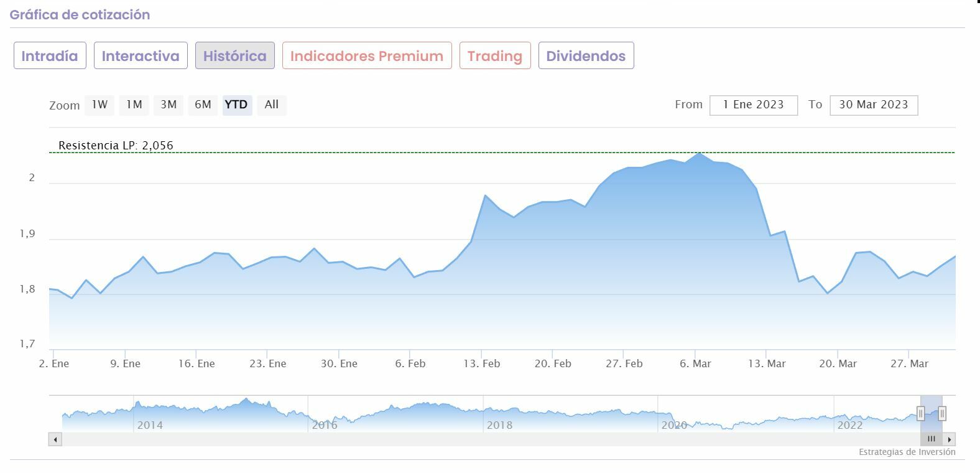Image resolution: width=980 pixels, height=473 pixels.
Task: Show the Dividendos tab
Action: pyautogui.click(x=585, y=56)
